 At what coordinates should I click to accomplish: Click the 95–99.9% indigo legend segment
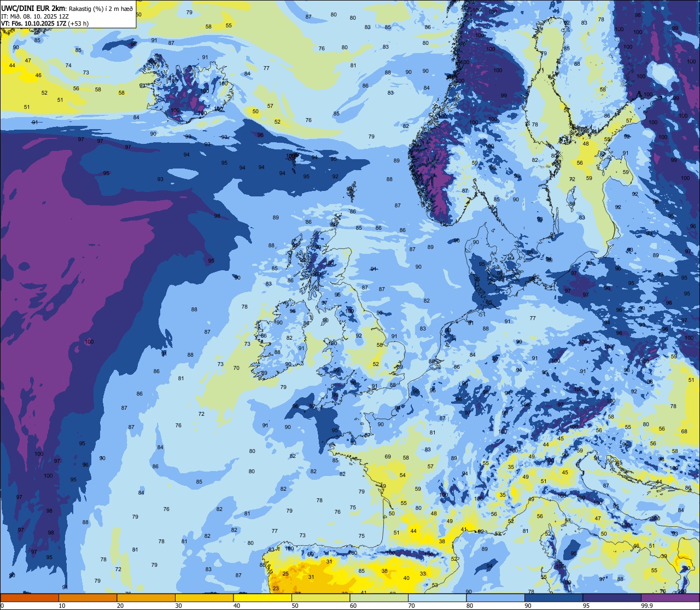tap(612, 598)
